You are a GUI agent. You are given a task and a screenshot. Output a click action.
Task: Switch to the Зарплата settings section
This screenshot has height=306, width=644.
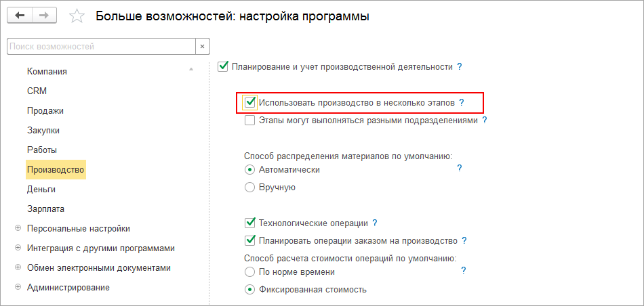46,209
